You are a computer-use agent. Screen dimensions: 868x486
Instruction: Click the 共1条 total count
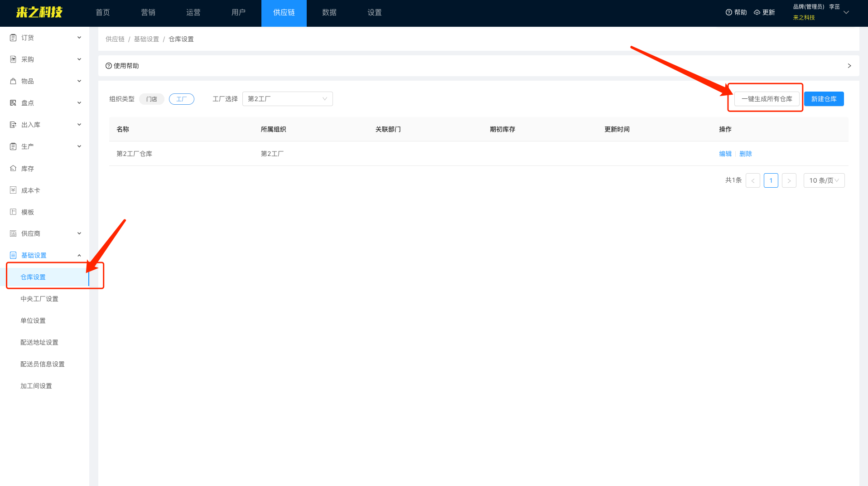point(733,180)
